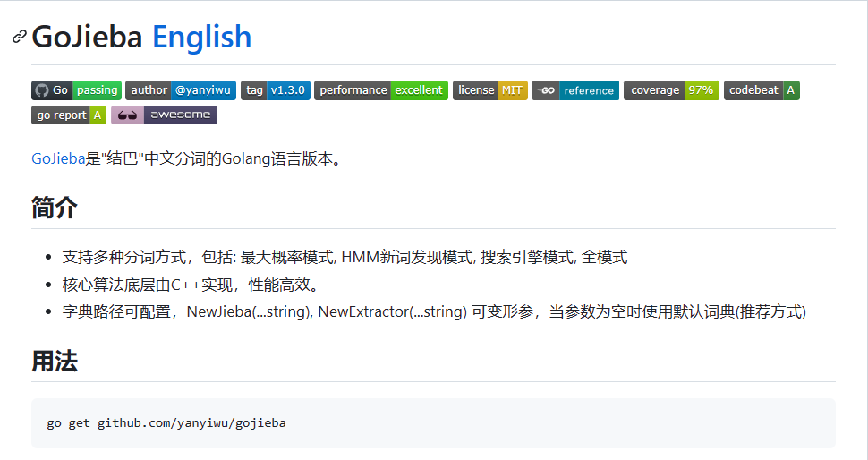868x460 pixels.
Task: Click the 用法 section heading
Action: [x=55, y=361]
